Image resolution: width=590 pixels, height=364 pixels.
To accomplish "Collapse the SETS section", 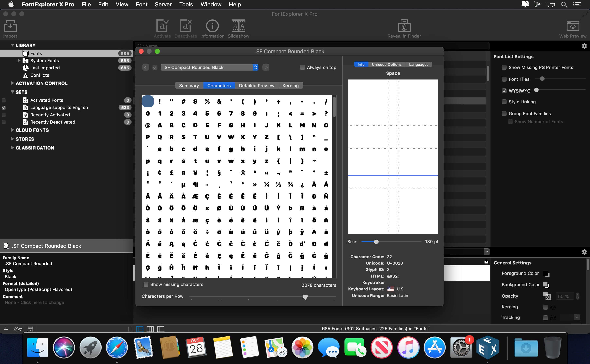I will pos(12,92).
